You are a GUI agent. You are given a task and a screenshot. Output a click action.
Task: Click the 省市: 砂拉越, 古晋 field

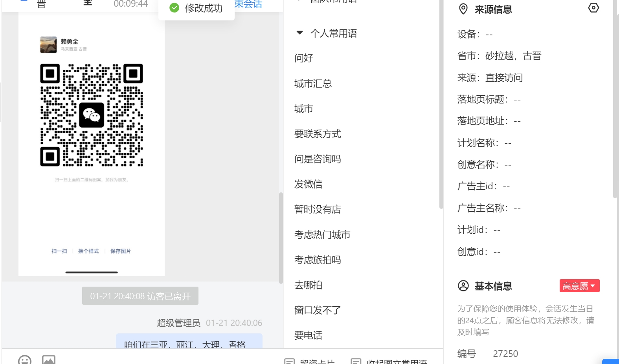[500, 56]
